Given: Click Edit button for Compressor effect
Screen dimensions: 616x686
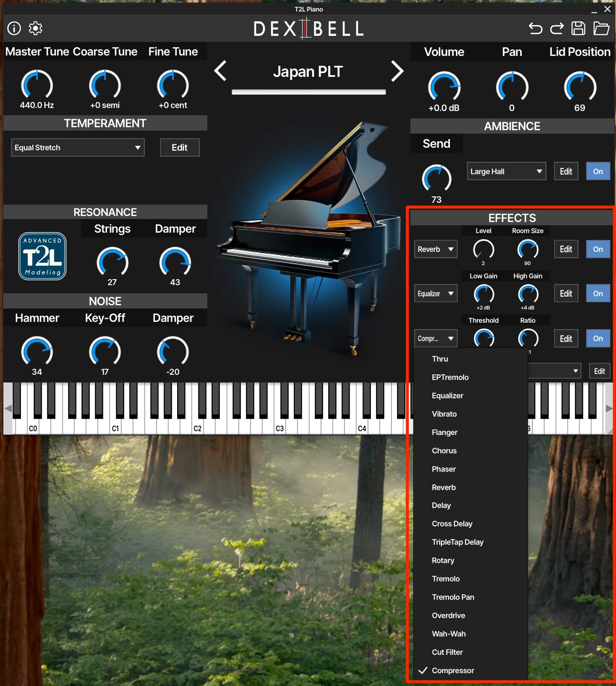Looking at the screenshot, I should pos(566,339).
